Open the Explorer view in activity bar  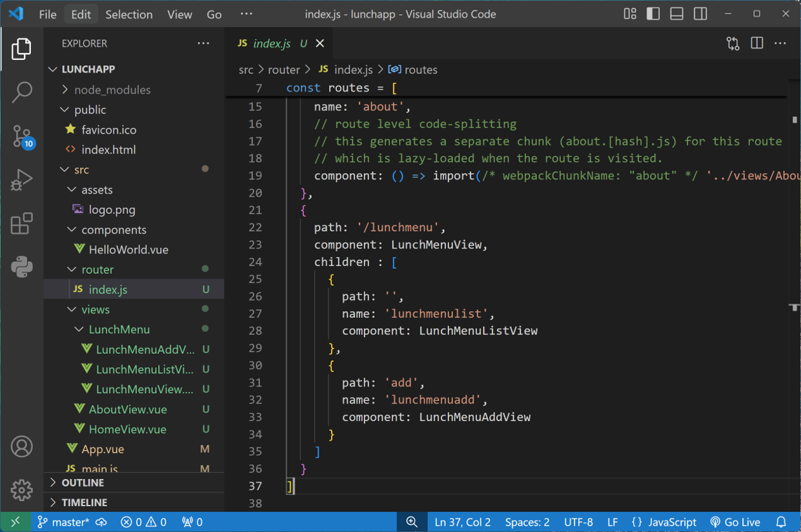tap(21, 49)
